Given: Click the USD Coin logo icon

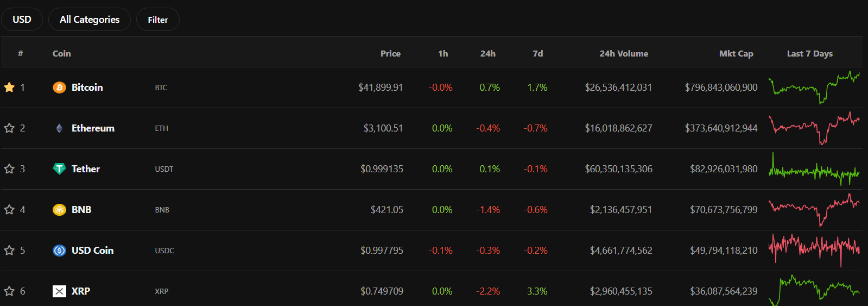Looking at the screenshot, I should (x=59, y=251).
